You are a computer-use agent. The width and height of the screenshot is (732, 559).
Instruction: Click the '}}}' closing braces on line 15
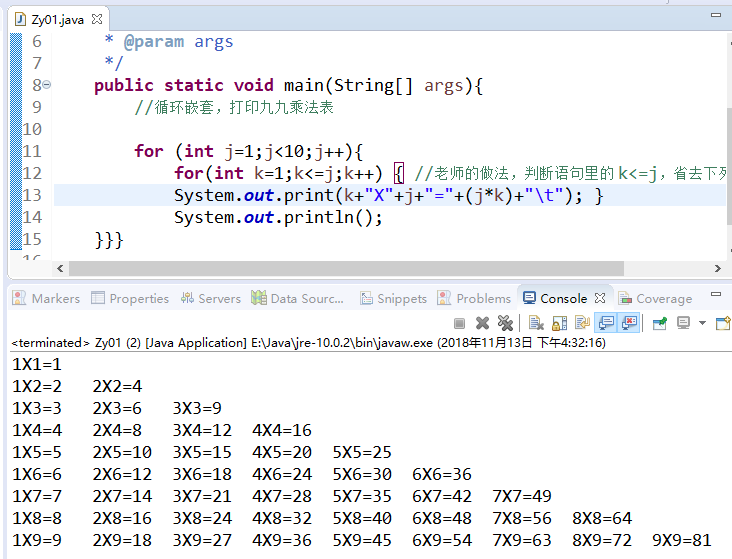coord(108,240)
